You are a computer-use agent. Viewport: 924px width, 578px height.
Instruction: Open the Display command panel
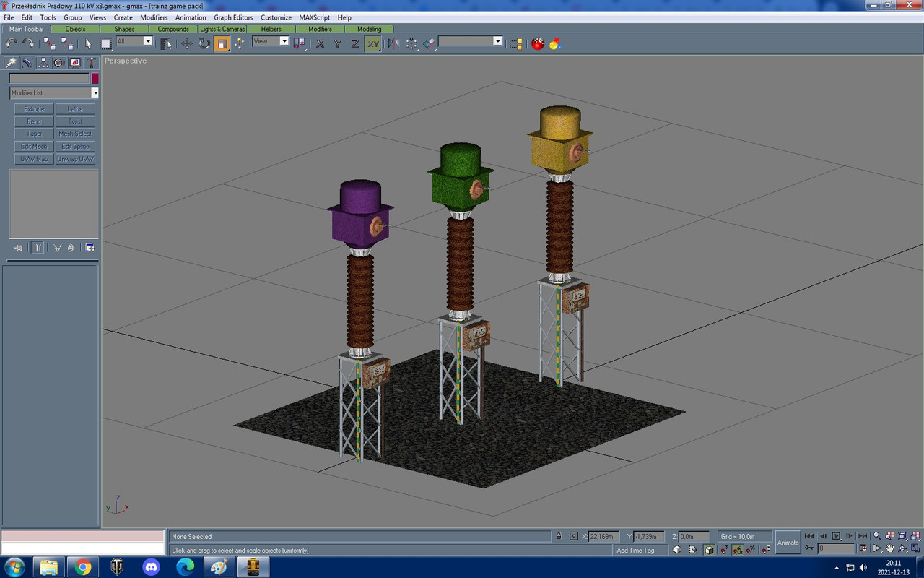(x=75, y=63)
